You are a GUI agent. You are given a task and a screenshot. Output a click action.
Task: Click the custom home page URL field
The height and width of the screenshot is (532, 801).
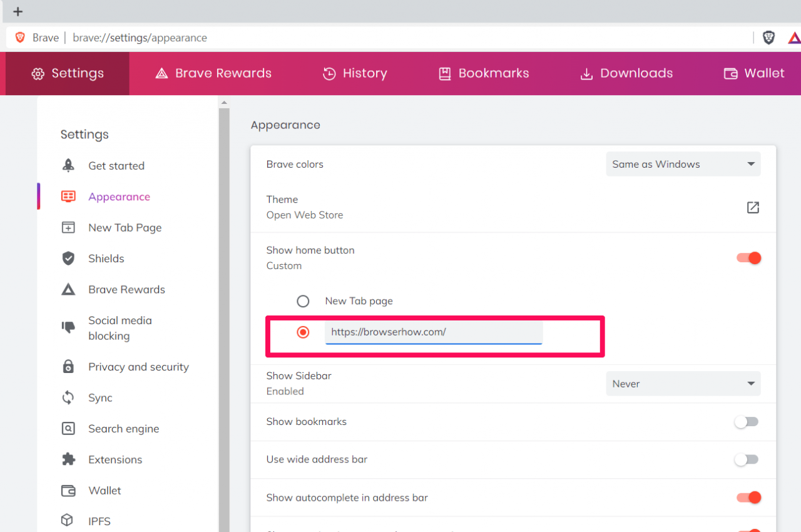(433, 332)
